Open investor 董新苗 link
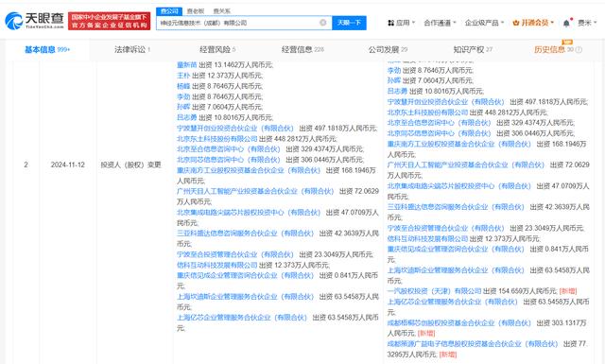Viewport: 605px width, 364px height. click(x=187, y=65)
